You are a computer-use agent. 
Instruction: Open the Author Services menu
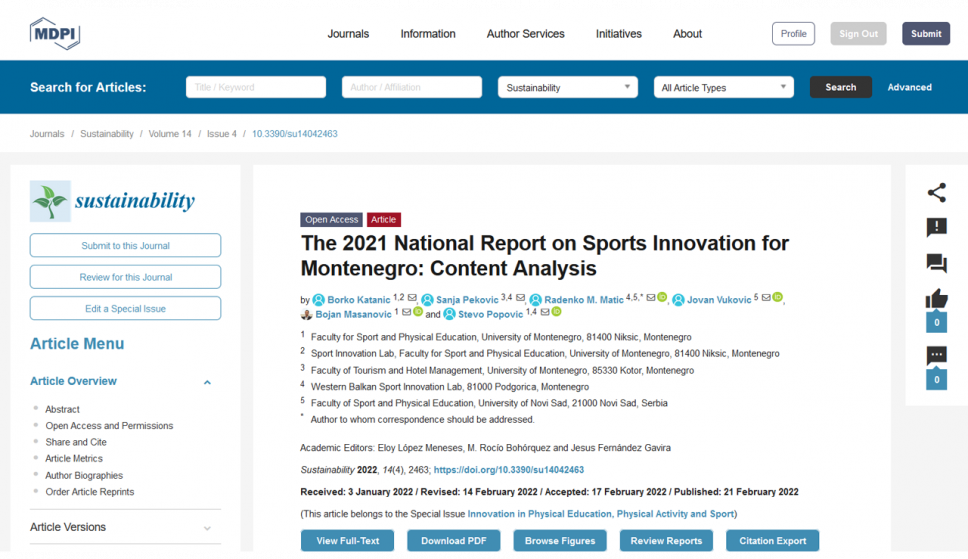pyautogui.click(x=525, y=34)
